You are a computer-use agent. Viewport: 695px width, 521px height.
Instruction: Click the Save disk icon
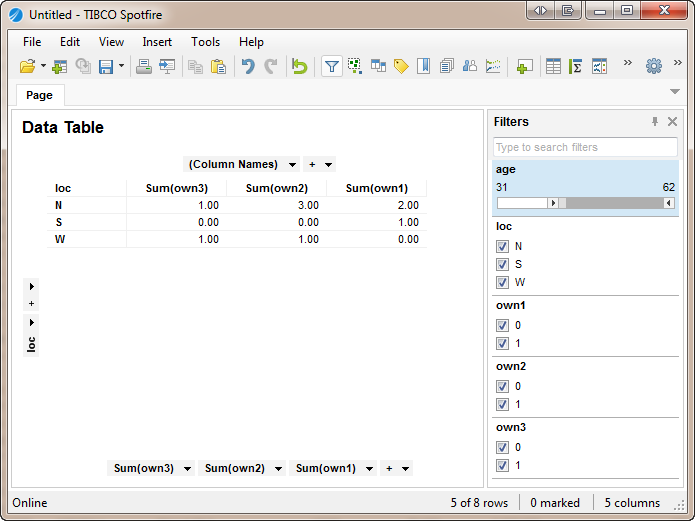106,66
